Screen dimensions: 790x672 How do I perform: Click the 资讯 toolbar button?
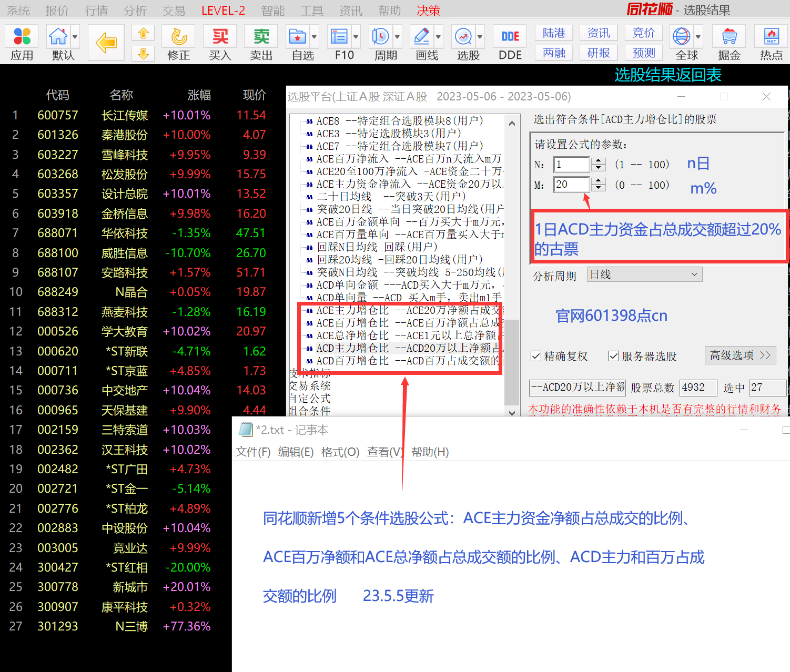pyautogui.click(x=599, y=33)
